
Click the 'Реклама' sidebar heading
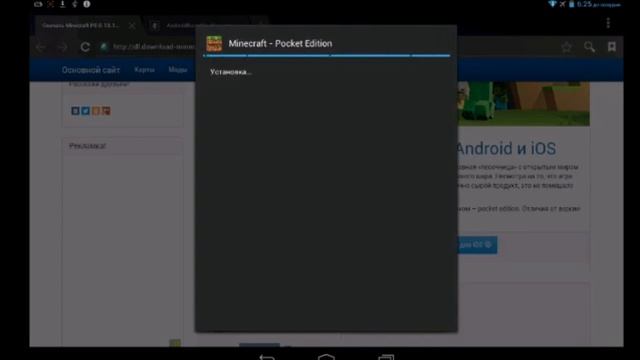point(87,146)
